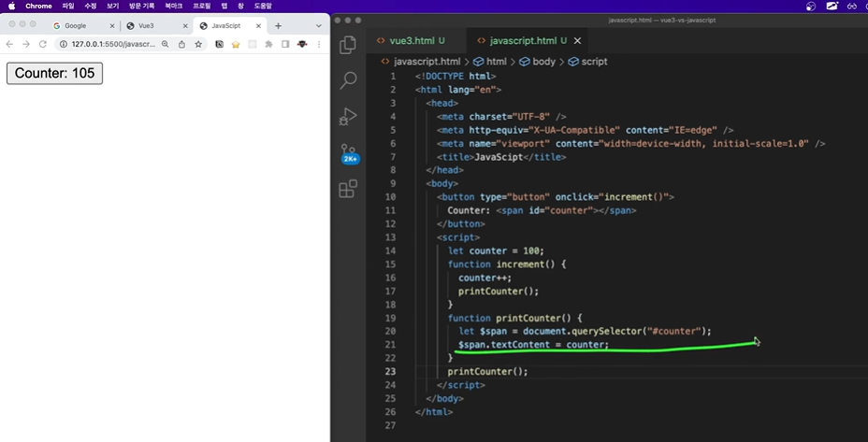Click "function increment() {" on line 15
Viewport: 868px width, 442px height.
pyautogui.click(x=507, y=264)
